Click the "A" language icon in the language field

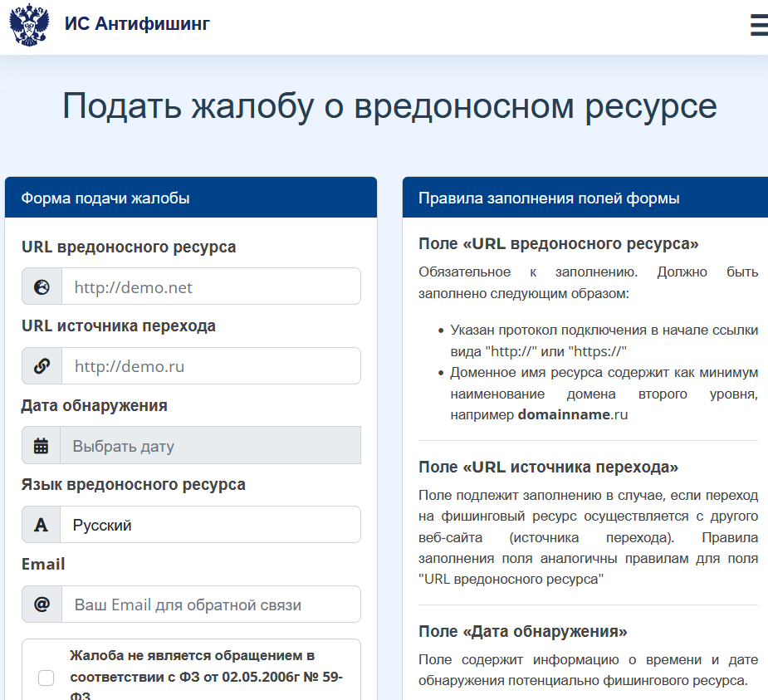[x=41, y=524]
